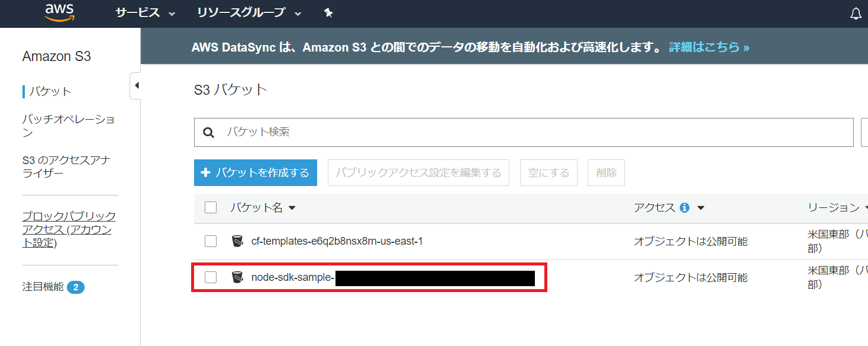
Task: Click the Amazon S3 sidebar title
Action: 57,57
